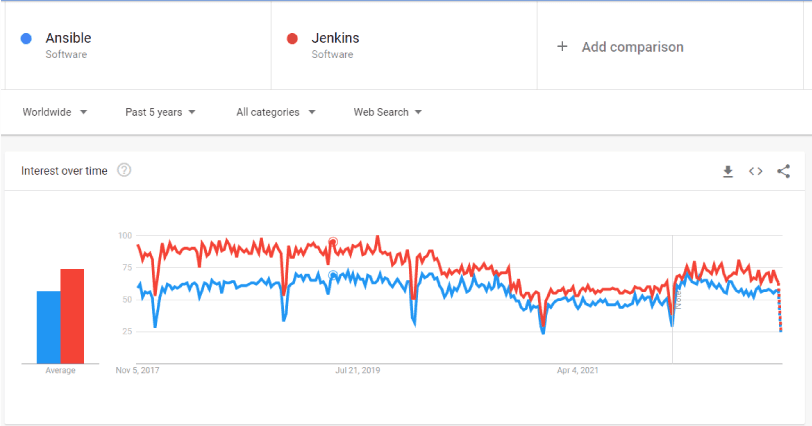The height and width of the screenshot is (426, 812).
Task: Open the Worldwide region dropdown
Action: pos(55,112)
